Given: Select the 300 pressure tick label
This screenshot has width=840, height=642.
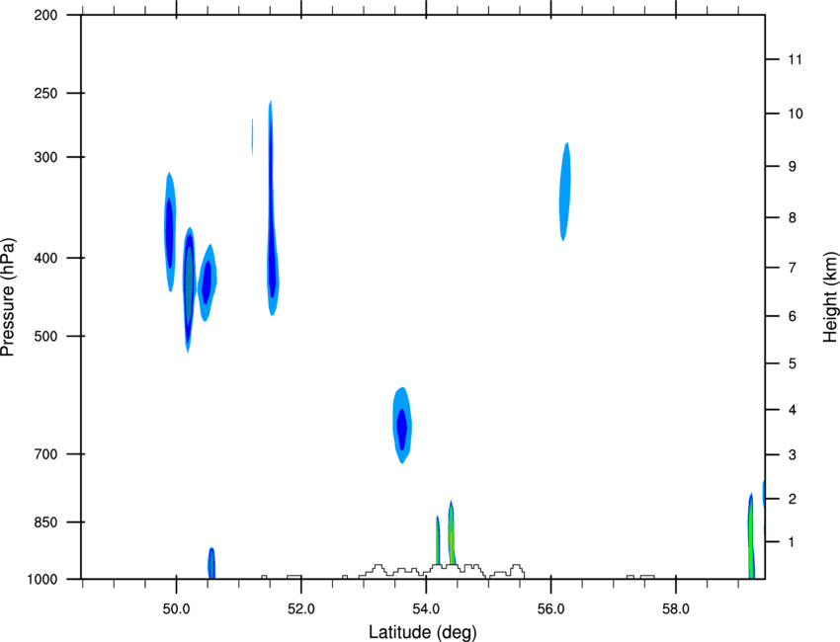Looking at the screenshot, I should [x=45, y=157].
